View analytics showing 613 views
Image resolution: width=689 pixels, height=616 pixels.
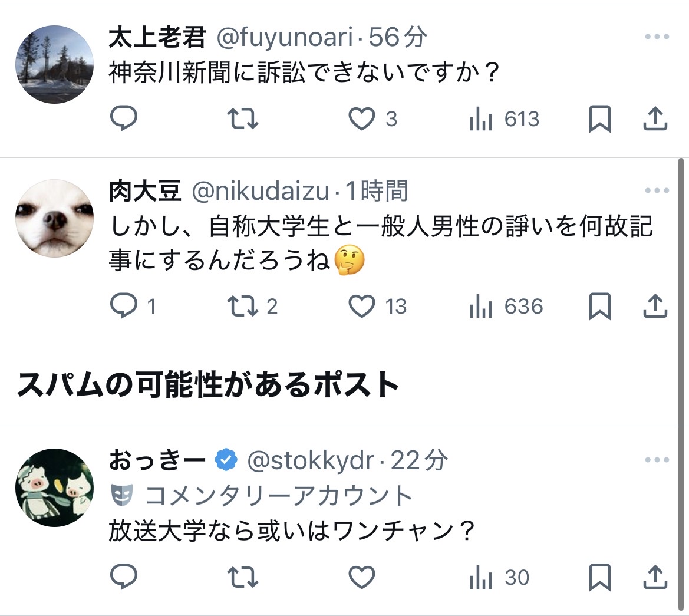[505, 120]
